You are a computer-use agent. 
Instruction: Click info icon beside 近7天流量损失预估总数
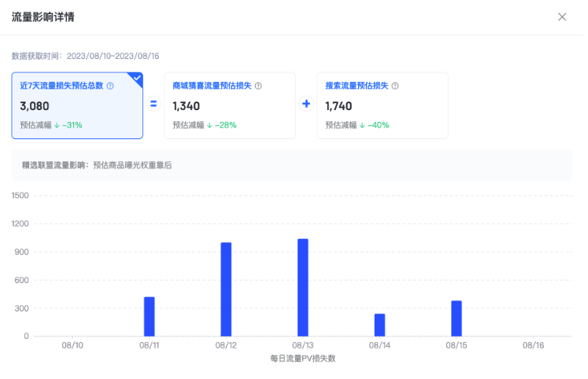tap(110, 86)
